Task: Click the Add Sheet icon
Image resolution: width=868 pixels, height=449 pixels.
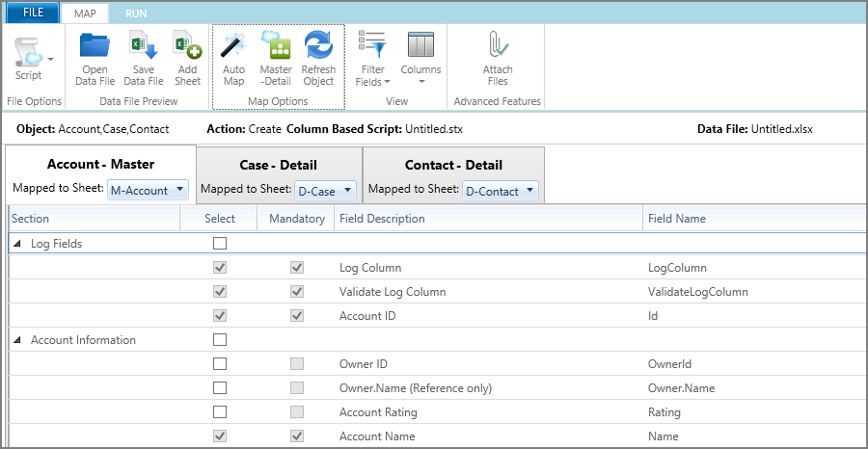Action: click(187, 45)
